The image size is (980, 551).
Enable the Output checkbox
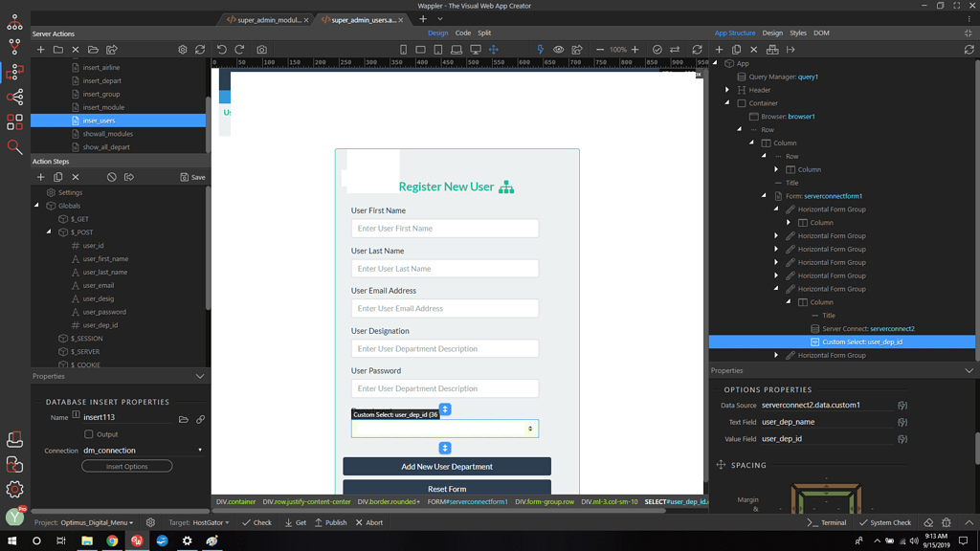(x=89, y=434)
